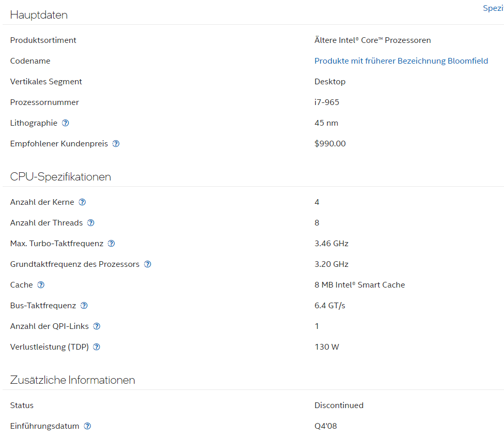Open the Cache help icon
The height and width of the screenshot is (436, 504).
pyautogui.click(x=41, y=285)
